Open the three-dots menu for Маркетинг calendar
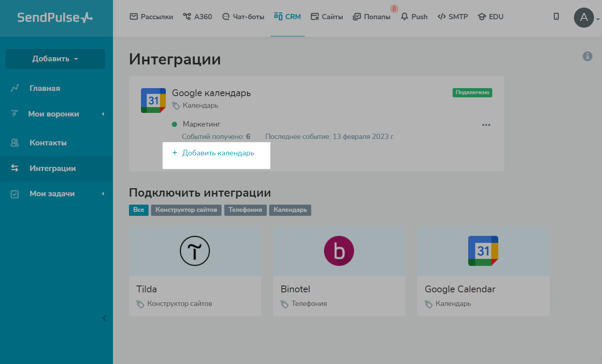Screen dimensions: 602x364 tap(486, 125)
